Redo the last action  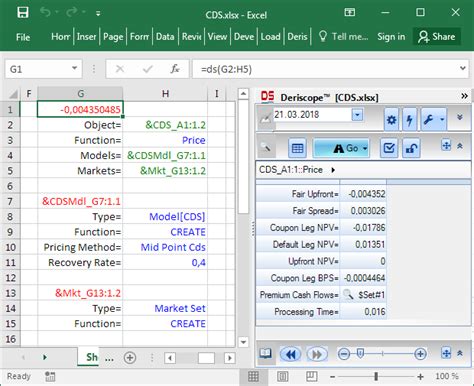coord(71,13)
